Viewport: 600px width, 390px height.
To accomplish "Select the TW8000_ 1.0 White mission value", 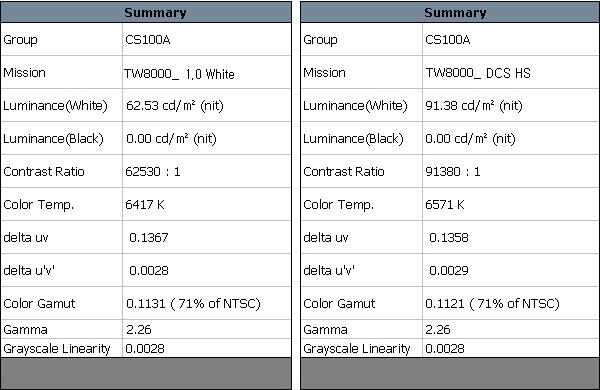I will (x=179, y=73).
